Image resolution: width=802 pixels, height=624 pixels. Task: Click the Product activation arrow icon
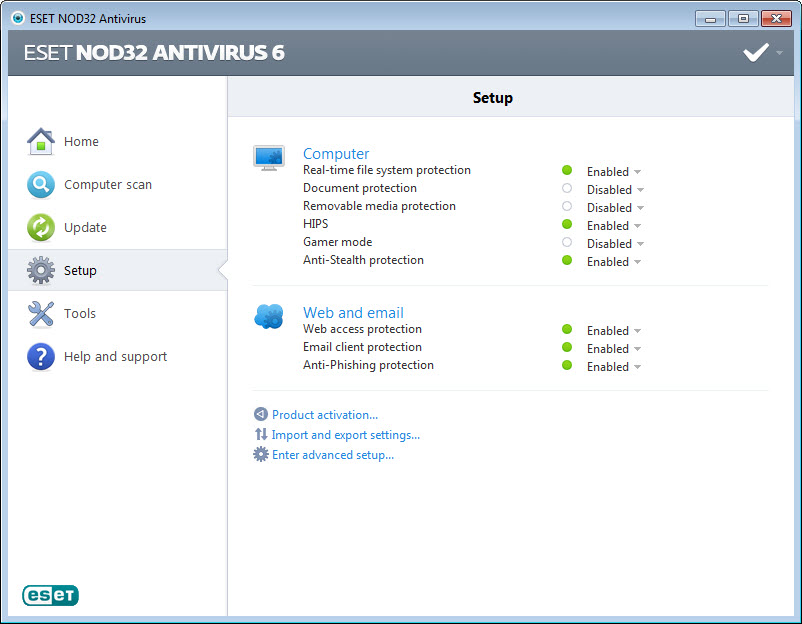click(x=261, y=414)
